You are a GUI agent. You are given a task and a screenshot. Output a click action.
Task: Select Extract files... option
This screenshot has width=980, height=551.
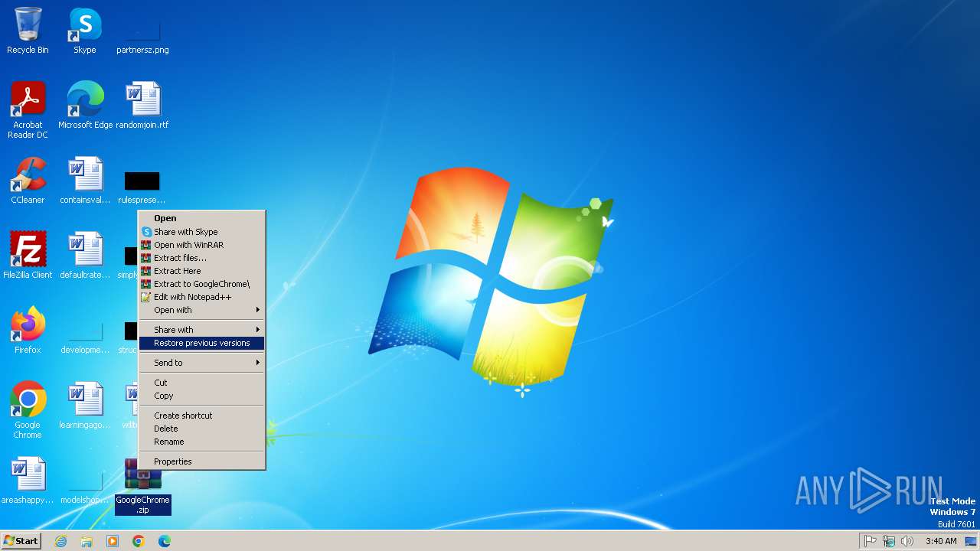[x=201, y=258]
